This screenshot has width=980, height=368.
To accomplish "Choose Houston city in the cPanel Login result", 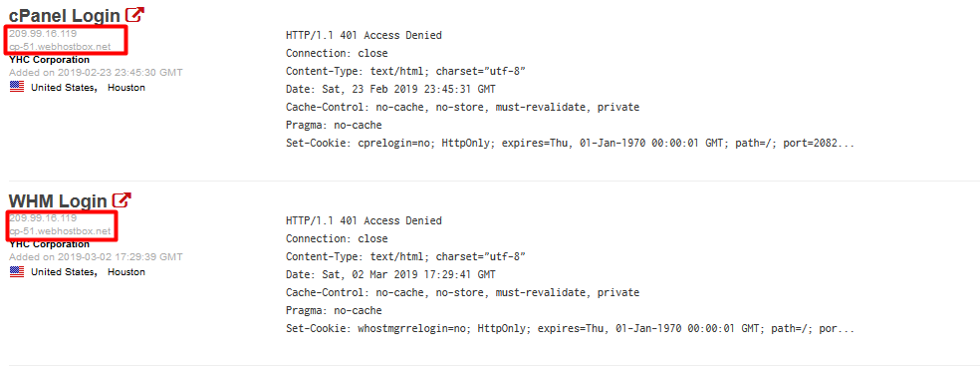I will tap(126, 88).
